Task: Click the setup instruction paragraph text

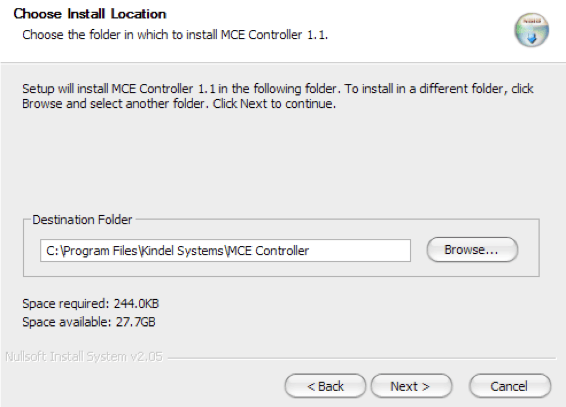Action: click(x=278, y=96)
